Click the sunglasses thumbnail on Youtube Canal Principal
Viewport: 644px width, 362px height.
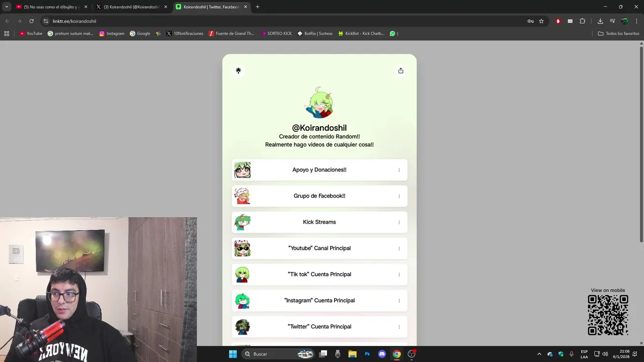243,248
